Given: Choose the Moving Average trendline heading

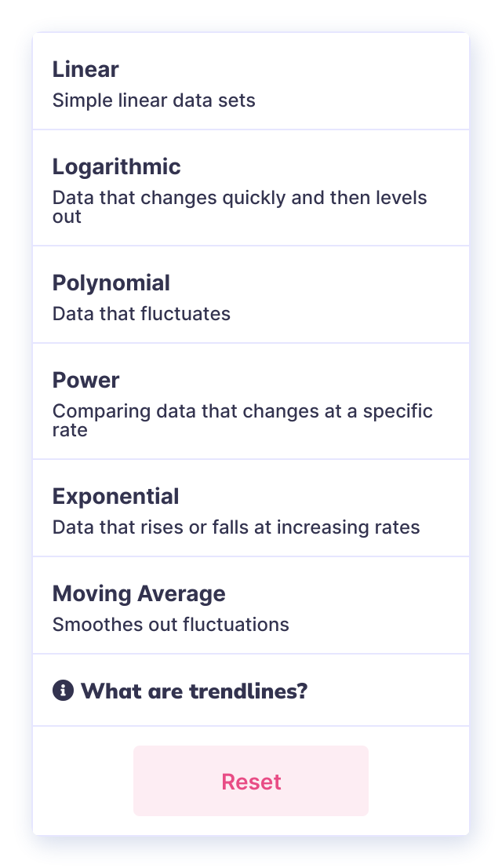Looking at the screenshot, I should pos(138,593).
